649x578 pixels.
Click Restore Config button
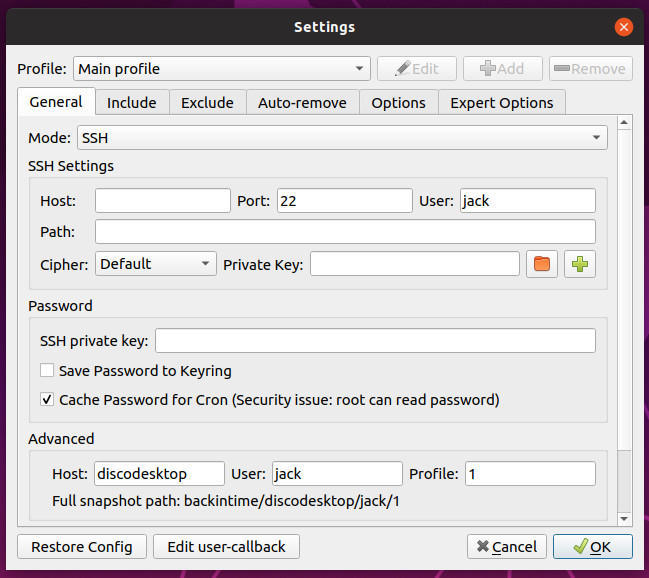(x=82, y=547)
